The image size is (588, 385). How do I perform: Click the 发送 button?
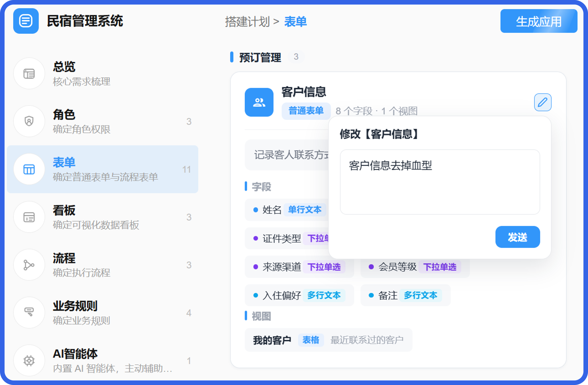pyautogui.click(x=517, y=237)
